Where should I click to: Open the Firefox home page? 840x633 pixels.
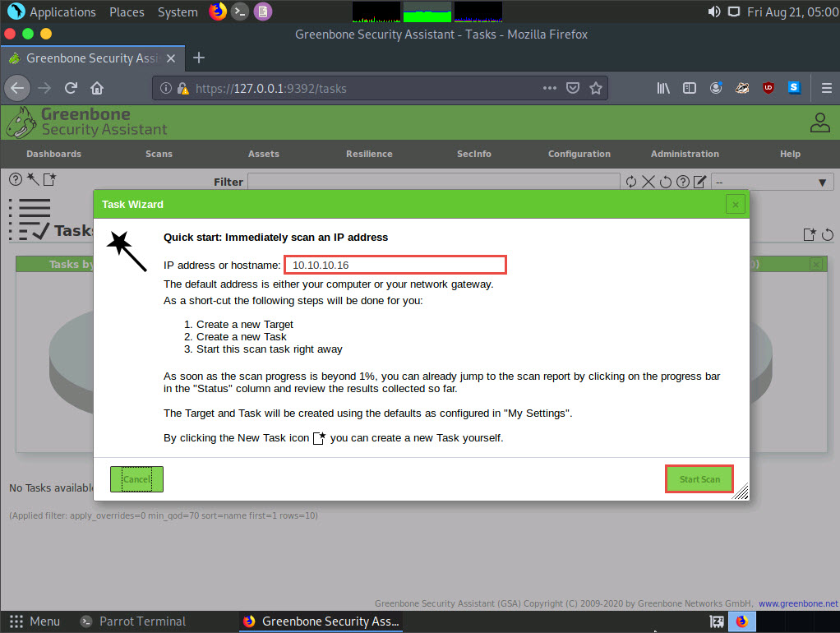pyautogui.click(x=97, y=88)
